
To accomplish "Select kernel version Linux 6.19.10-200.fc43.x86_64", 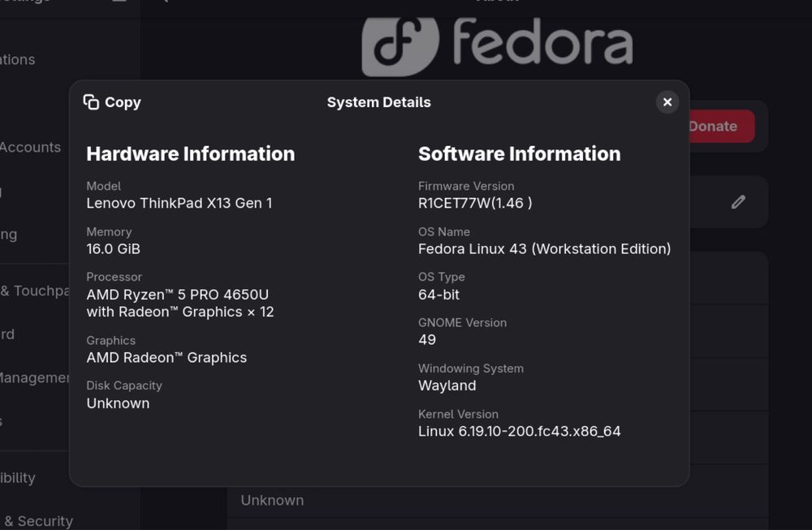I will (x=520, y=431).
